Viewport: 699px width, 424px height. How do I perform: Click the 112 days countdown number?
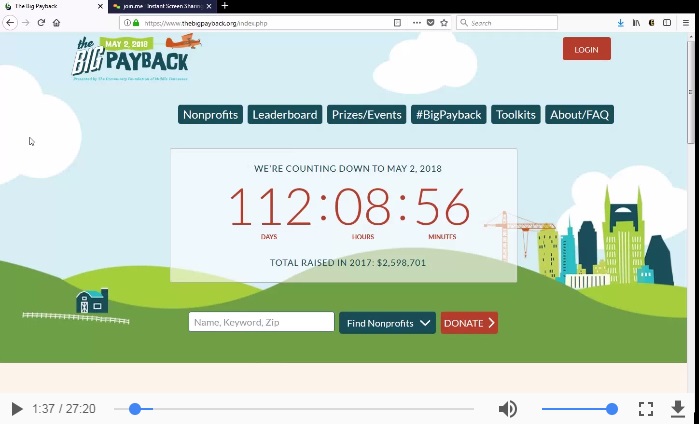270,207
